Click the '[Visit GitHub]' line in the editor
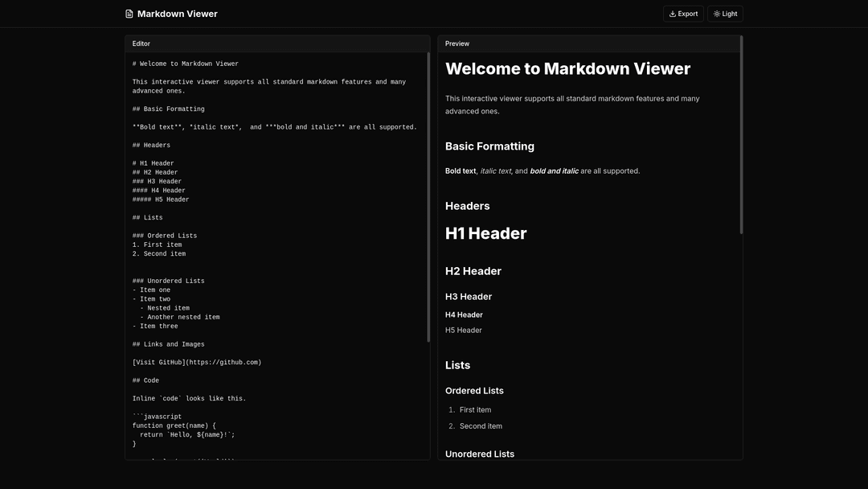The height and width of the screenshot is (489, 868). [197, 362]
